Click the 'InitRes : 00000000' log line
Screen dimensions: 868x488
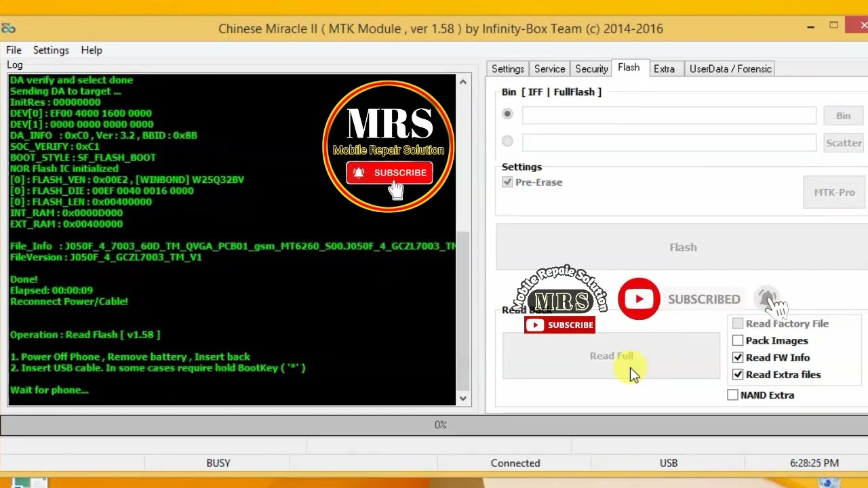tap(55, 102)
